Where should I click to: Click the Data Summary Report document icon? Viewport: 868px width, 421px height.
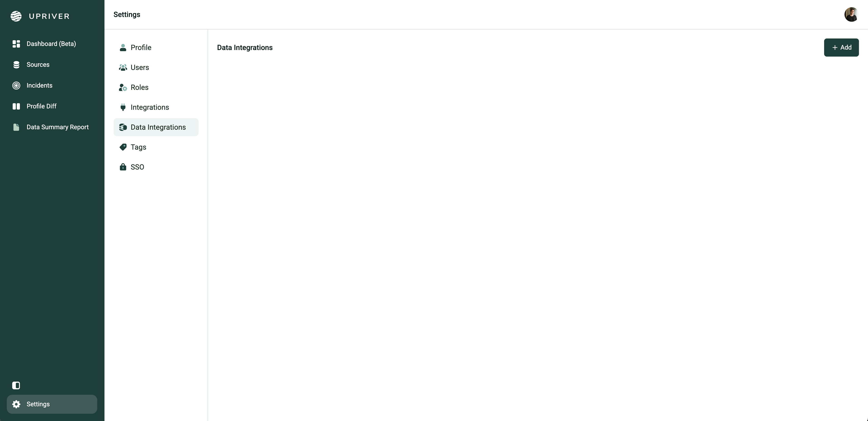(16, 127)
